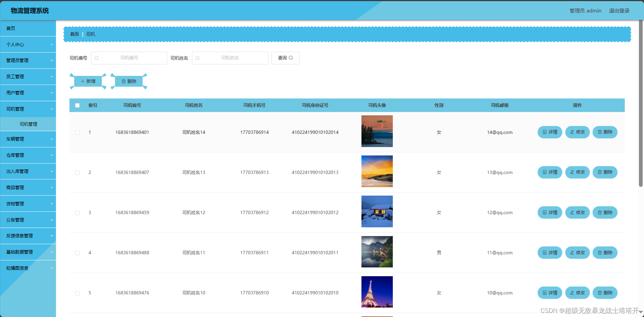
Task: Click the 管理员 admin user label
Action: coord(585,11)
